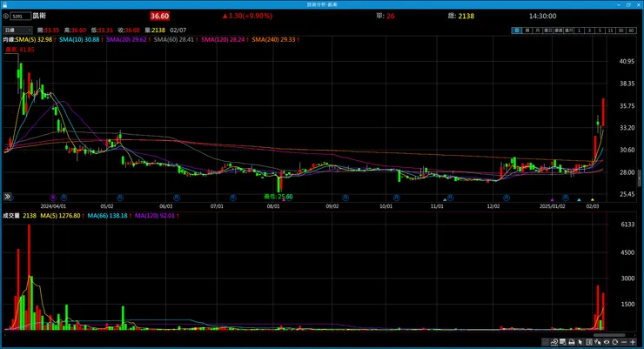The image size is (644, 349).
Task: Click the monthly marker circle near 09/02
Action: [x=345, y=198]
